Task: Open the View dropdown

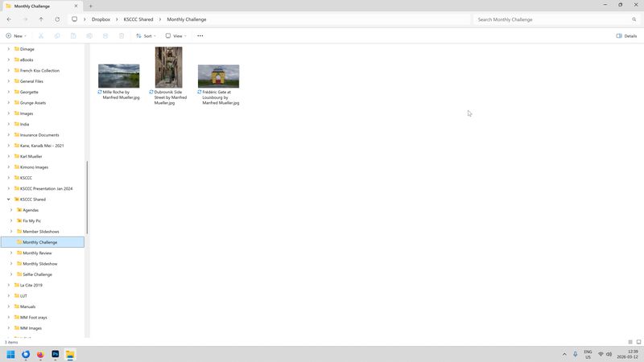Action: [175, 35]
